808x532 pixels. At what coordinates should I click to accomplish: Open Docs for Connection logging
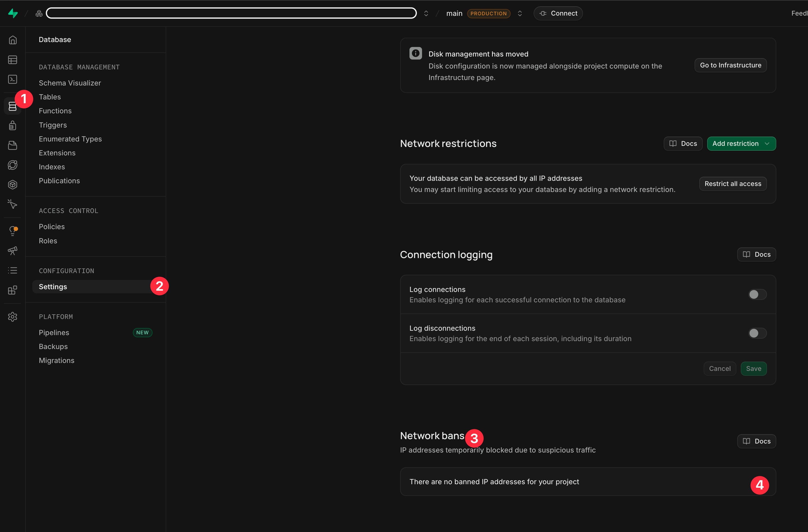(x=756, y=255)
